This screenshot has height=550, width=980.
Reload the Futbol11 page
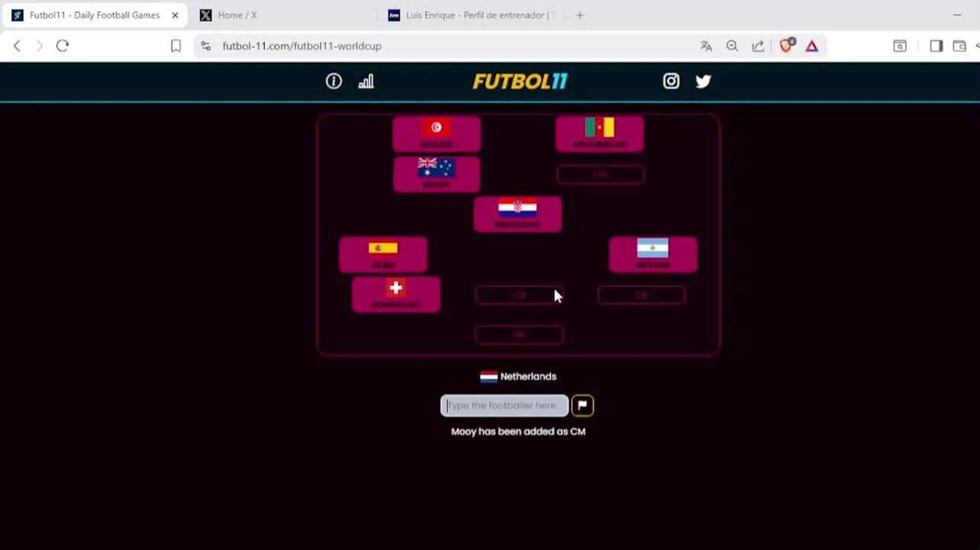[x=63, y=46]
